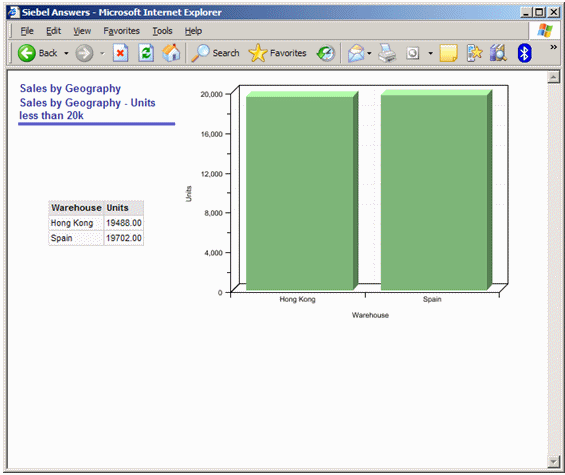Click the Favorites star toolbar button
Screen dimensions: 565x475
tap(277, 53)
